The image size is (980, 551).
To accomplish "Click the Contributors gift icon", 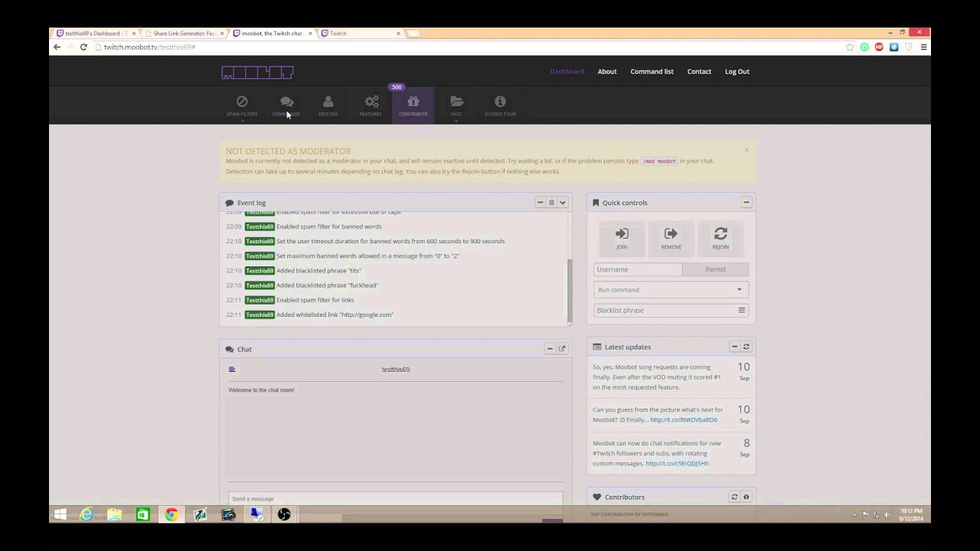I will pyautogui.click(x=746, y=497).
